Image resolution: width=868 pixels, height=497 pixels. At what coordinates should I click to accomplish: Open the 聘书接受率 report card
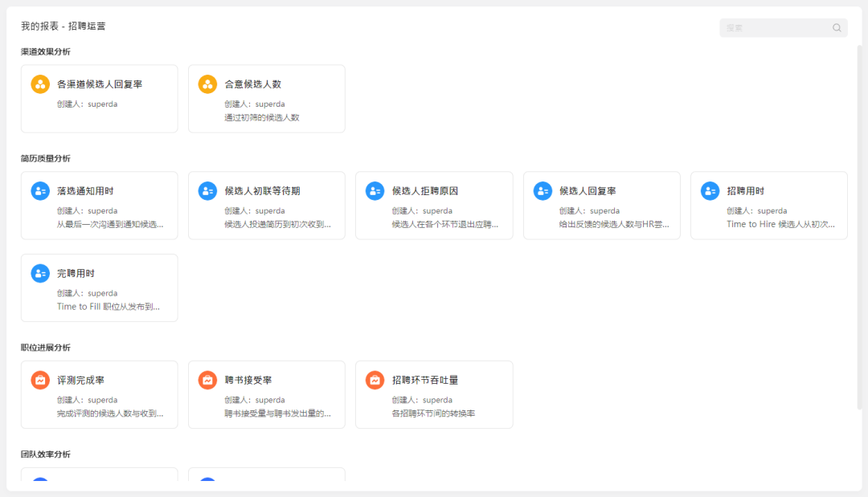pyautogui.click(x=266, y=394)
